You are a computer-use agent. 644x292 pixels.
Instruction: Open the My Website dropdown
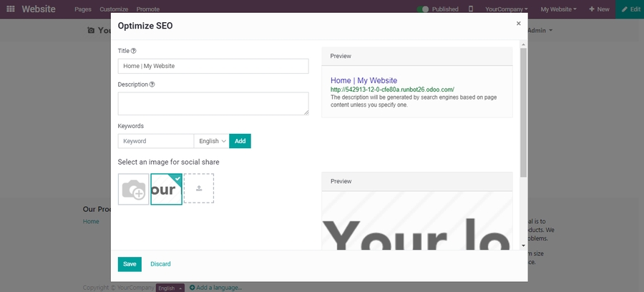(559, 9)
